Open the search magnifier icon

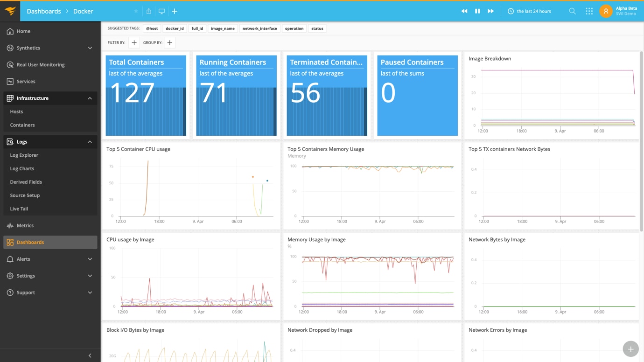tap(572, 11)
